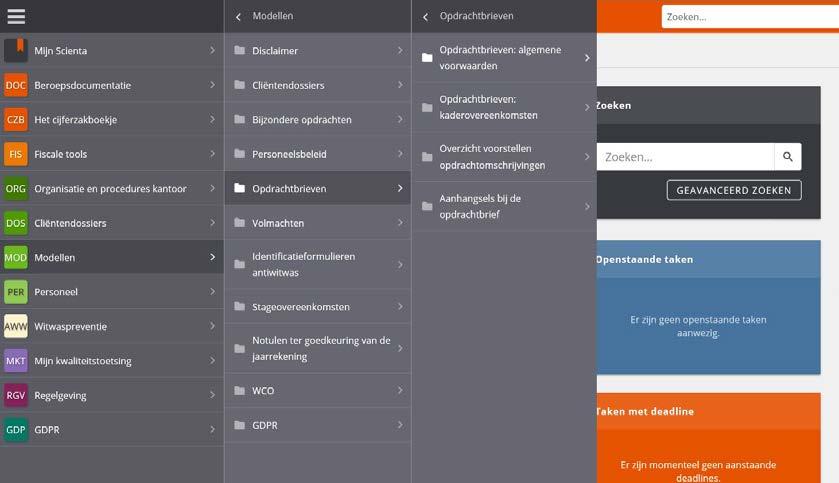The width and height of the screenshot is (839, 483).
Task: Expand the Personeel chevron arrow
Action: coord(212,292)
